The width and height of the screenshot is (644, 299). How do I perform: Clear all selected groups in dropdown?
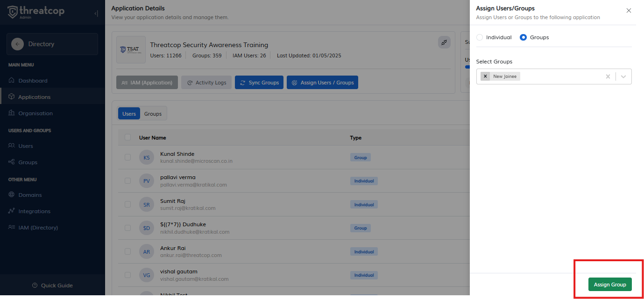pos(608,76)
